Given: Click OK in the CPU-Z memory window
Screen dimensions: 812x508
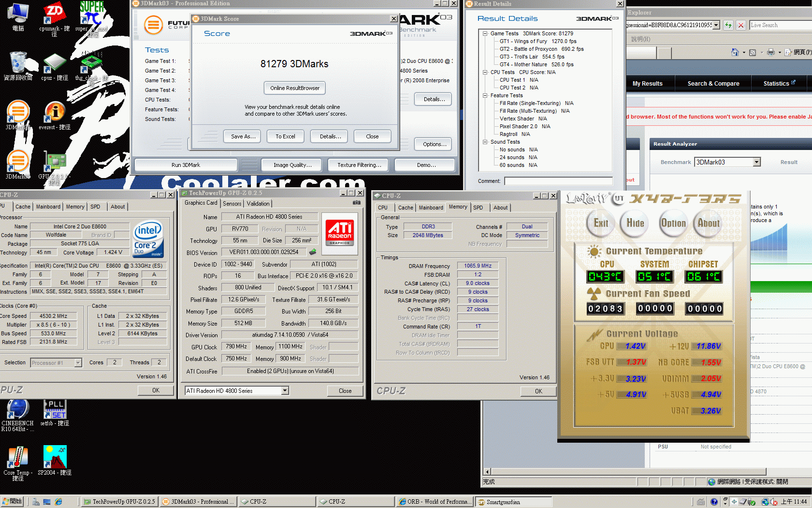Looking at the screenshot, I should click(538, 391).
